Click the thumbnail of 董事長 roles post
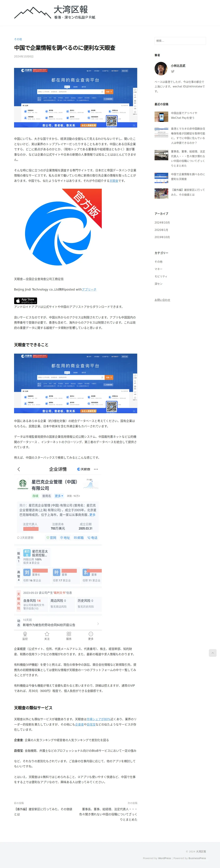 coord(161,155)
